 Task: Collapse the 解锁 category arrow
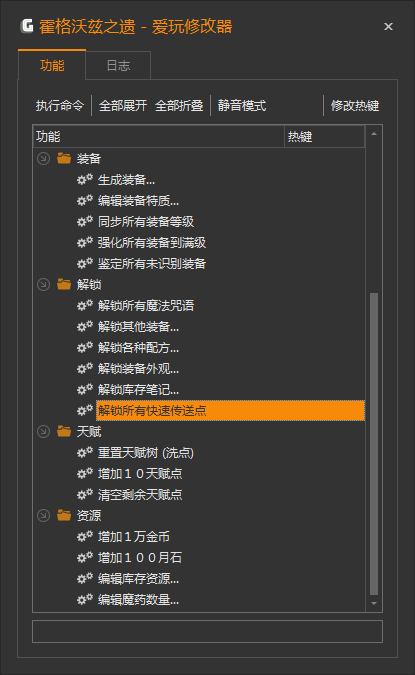click(43, 284)
